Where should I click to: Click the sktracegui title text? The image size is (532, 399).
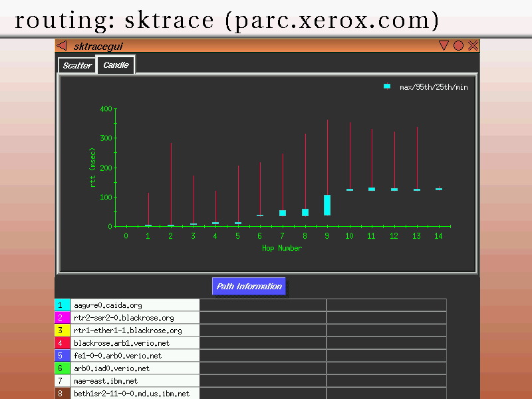click(x=98, y=46)
